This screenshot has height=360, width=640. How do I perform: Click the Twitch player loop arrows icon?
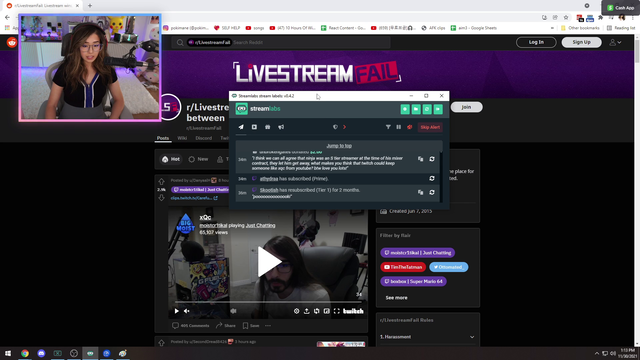point(317,311)
